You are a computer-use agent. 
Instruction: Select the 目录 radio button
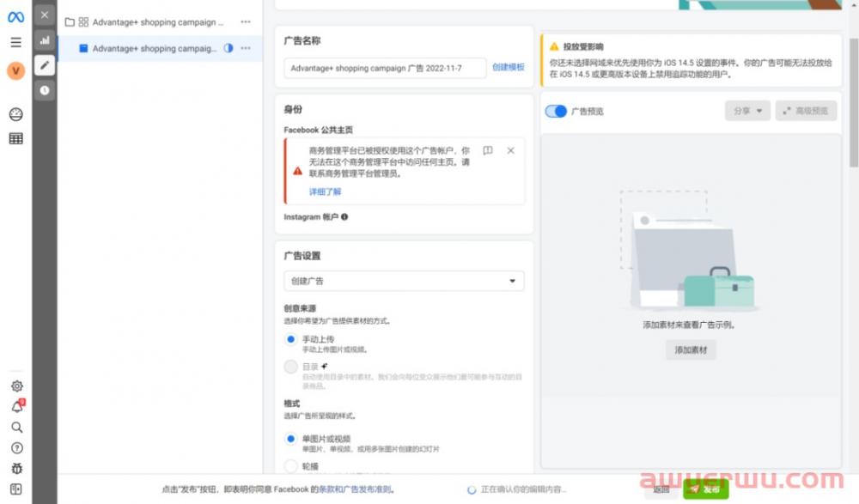(x=291, y=367)
